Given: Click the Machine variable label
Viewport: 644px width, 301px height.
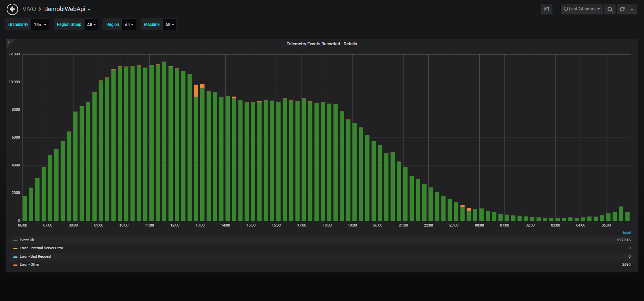Looking at the screenshot, I should point(152,24).
